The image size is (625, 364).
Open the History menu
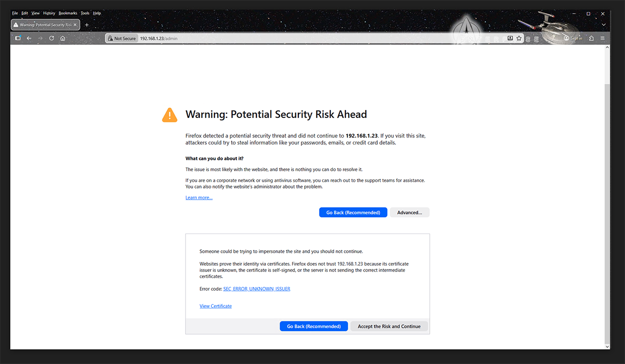[x=49, y=13]
